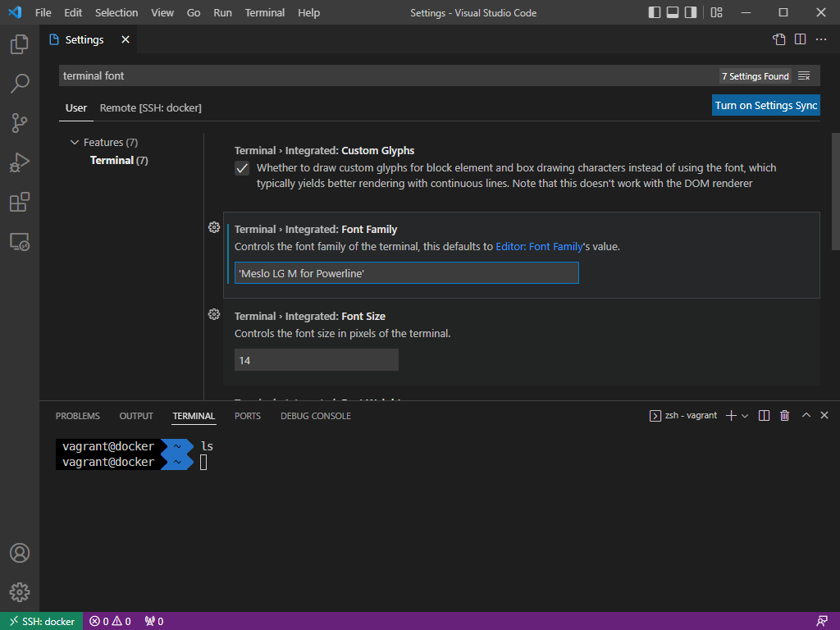Switch to PROBLEMS panel tab
This screenshot has width=840, height=630.
(78, 416)
